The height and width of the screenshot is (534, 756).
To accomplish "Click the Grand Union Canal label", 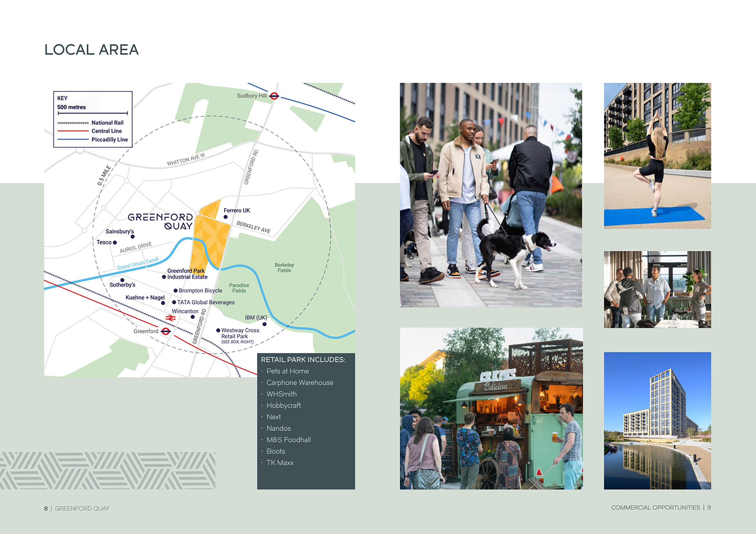I will click(x=138, y=263).
